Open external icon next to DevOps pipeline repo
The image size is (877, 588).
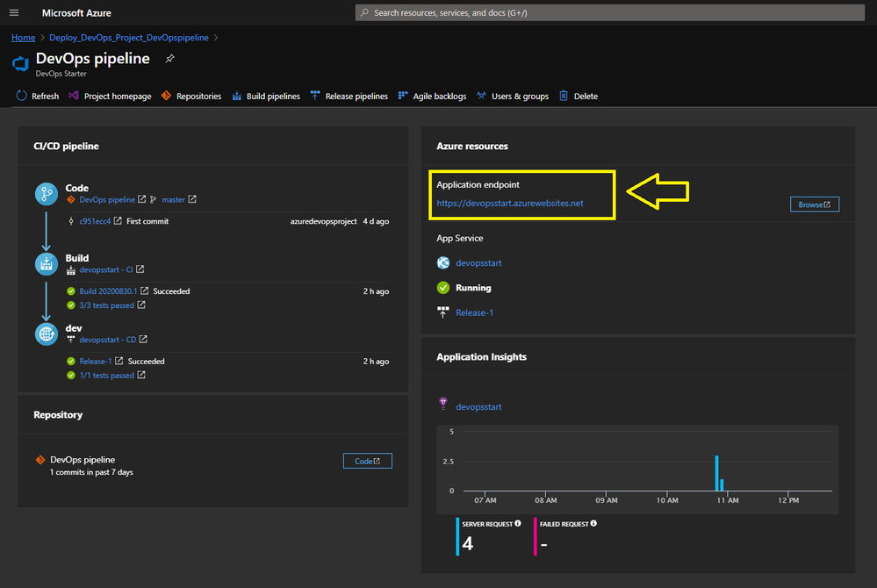point(142,199)
